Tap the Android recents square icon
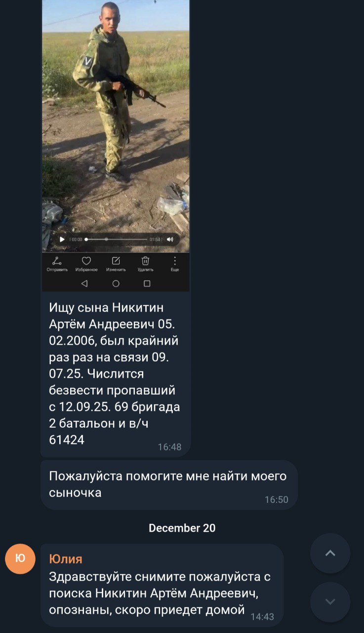 click(147, 283)
